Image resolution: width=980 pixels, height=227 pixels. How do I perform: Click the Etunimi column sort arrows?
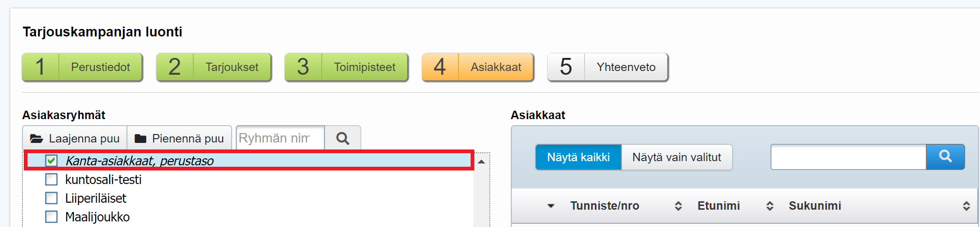click(x=769, y=206)
